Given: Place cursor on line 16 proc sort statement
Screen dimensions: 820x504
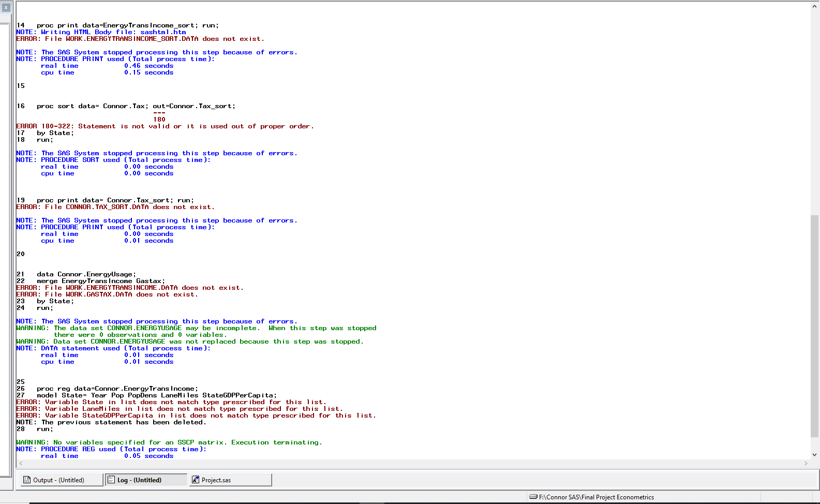Looking at the screenshot, I should pyautogui.click(x=136, y=106).
